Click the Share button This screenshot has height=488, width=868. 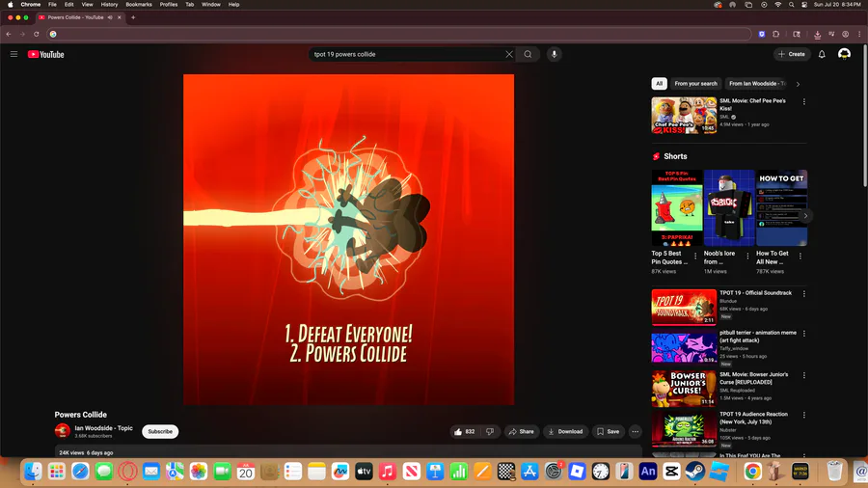[522, 431]
